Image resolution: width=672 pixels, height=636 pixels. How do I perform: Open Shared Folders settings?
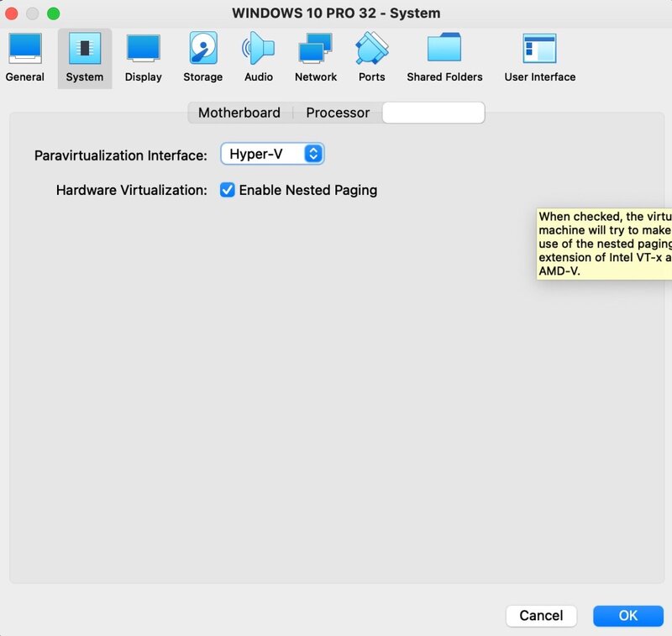(x=444, y=58)
